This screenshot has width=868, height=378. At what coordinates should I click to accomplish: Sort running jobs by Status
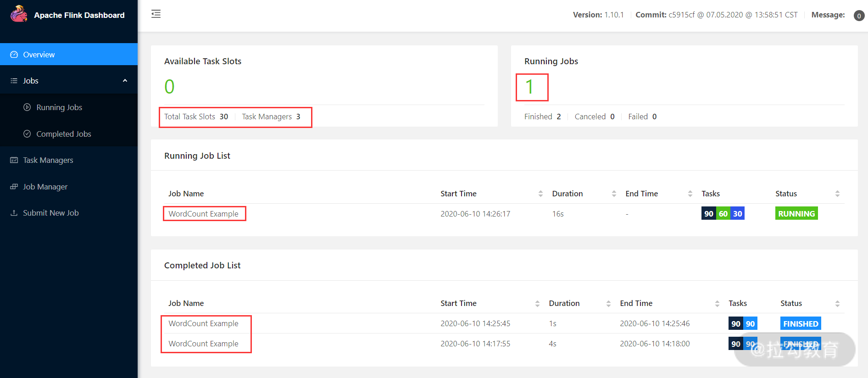tap(837, 194)
